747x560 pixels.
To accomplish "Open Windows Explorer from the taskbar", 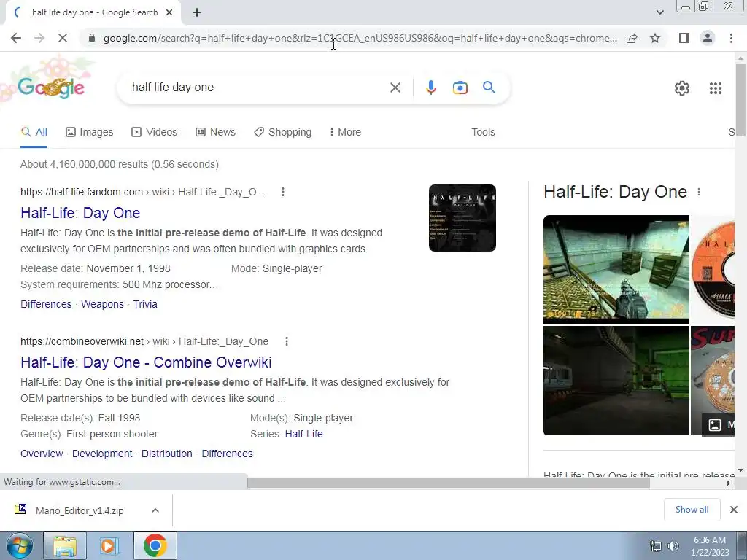I will 65,545.
